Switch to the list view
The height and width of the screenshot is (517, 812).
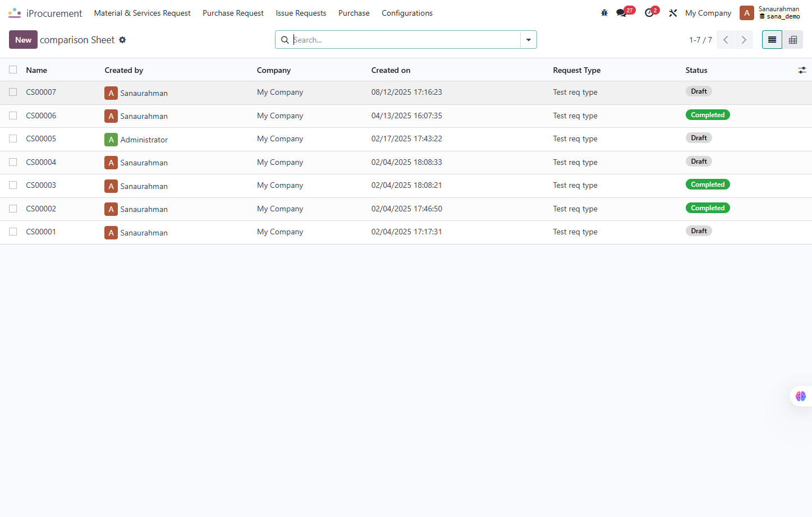coord(772,40)
